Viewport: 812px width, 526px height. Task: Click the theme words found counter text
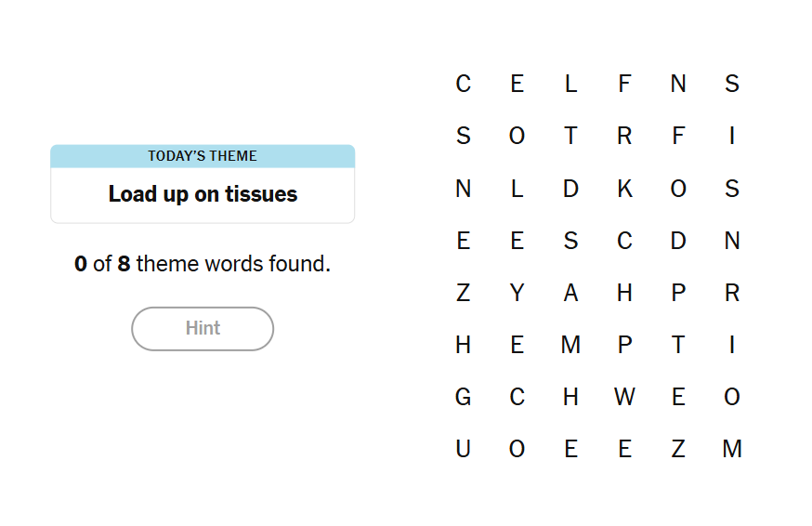click(x=203, y=264)
